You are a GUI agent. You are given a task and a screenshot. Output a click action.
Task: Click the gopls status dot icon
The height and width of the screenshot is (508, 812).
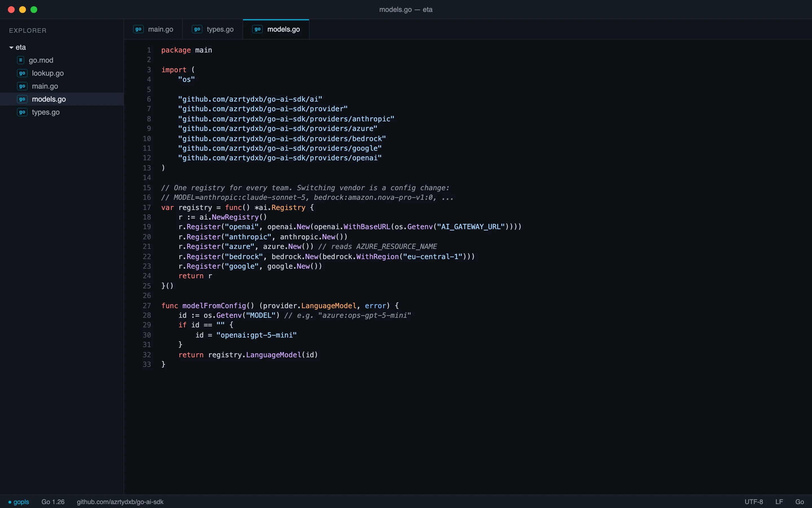[10, 502]
